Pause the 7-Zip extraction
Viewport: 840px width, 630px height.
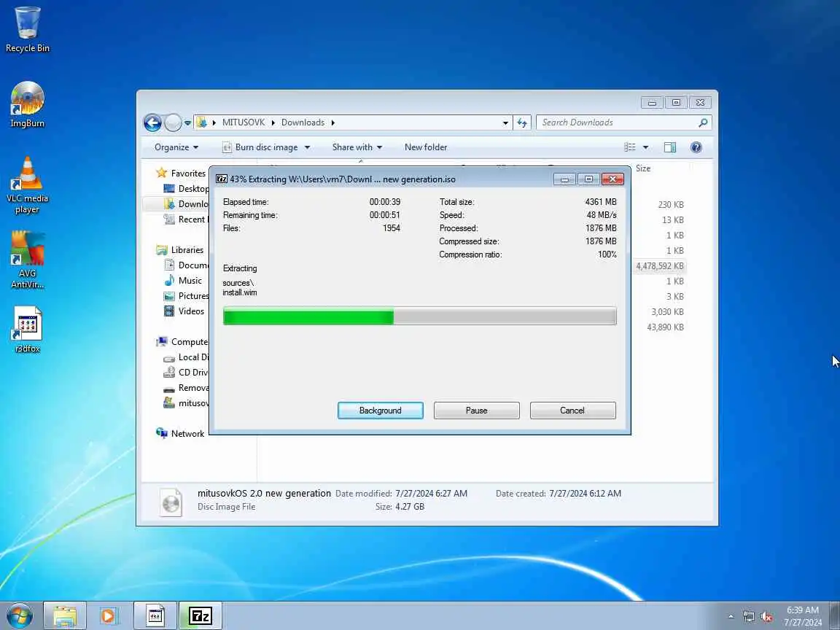coord(476,411)
